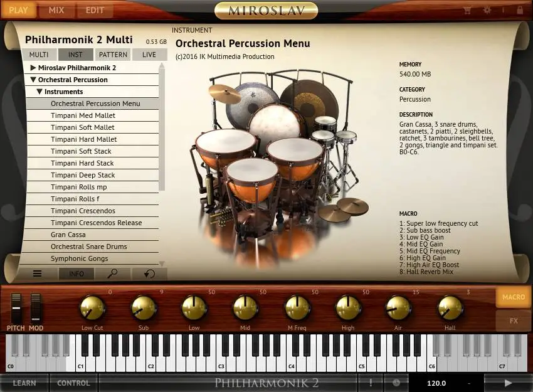Open the hamburger menu below instrument list
Viewport: 533px width, 392px height.
38,273
